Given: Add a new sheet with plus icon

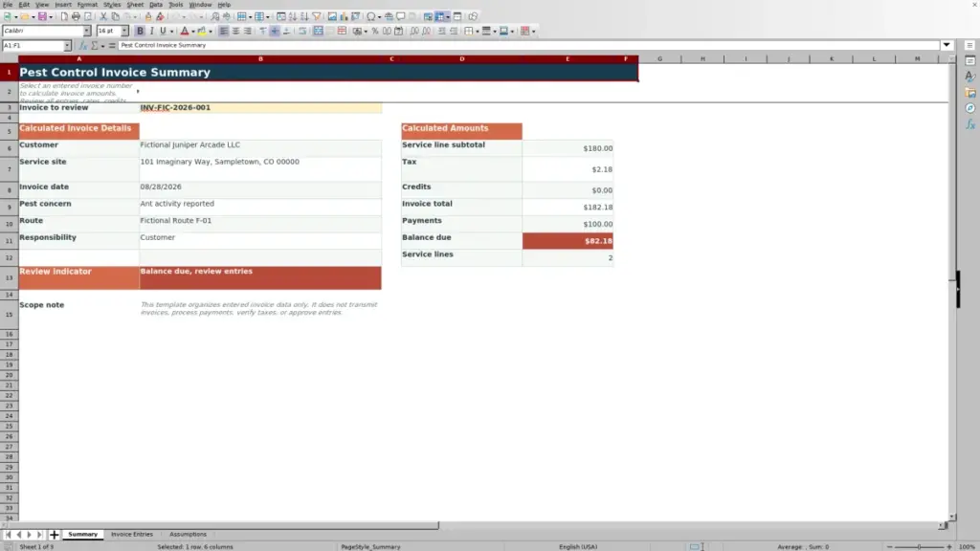Looking at the screenshot, I should click(x=54, y=535).
